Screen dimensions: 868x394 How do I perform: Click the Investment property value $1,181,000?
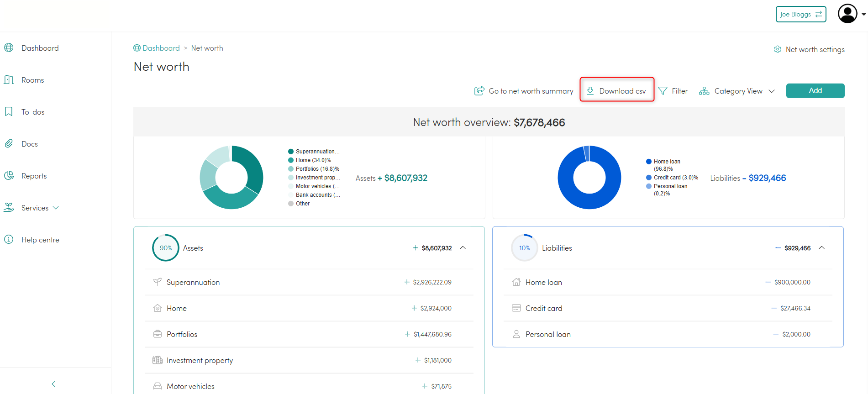click(x=438, y=360)
